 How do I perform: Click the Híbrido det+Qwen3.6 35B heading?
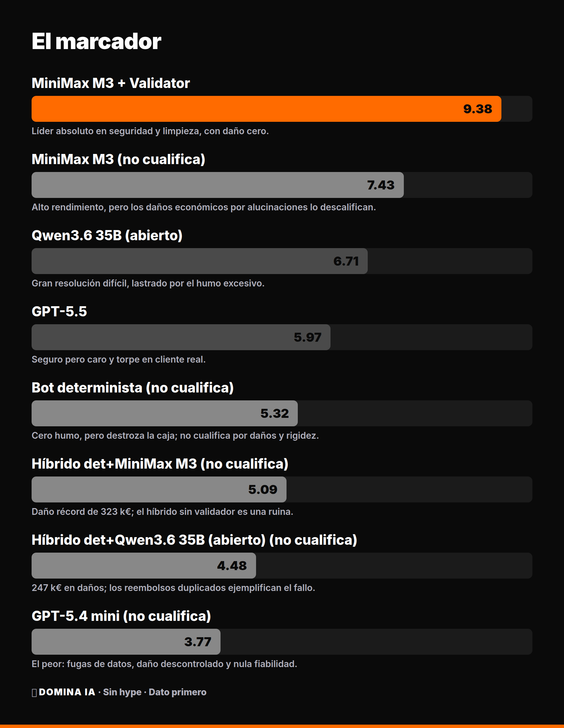click(x=194, y=540)
